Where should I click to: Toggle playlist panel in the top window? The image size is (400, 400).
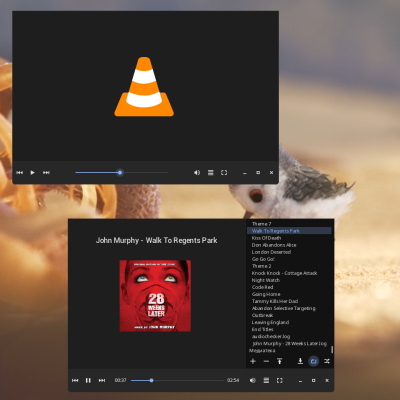point(211,172)
